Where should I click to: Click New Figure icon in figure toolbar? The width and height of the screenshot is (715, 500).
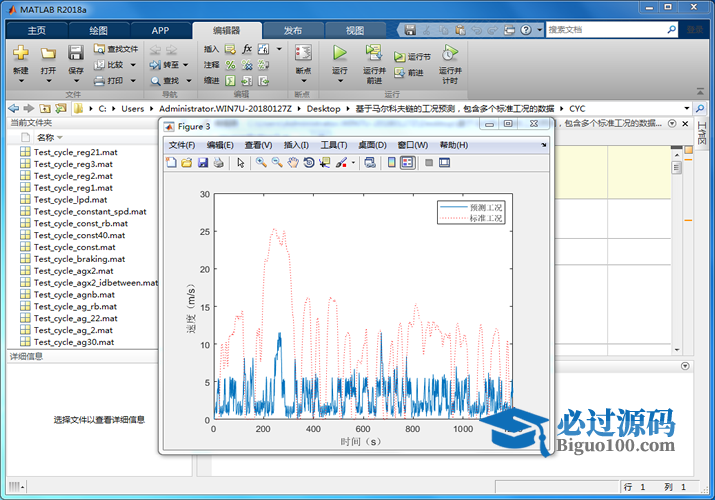pos(171,162)
